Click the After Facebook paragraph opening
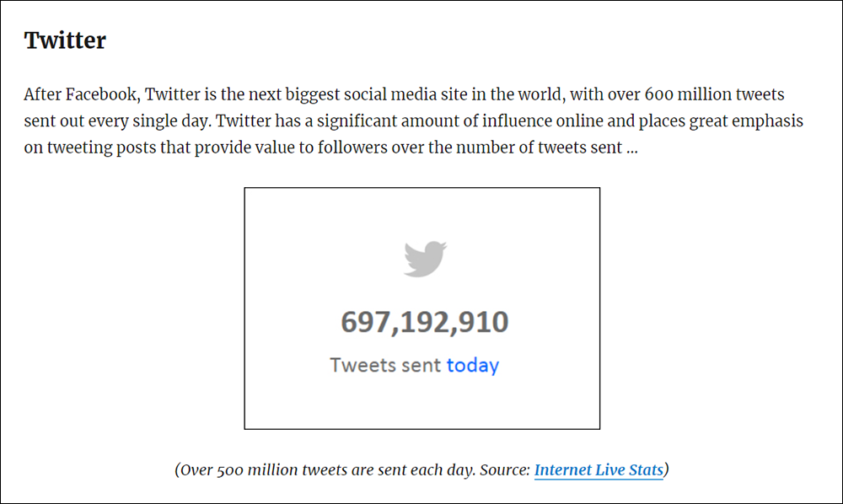The height and width of the screenshot is (504, 843). (x=82, y=94)
